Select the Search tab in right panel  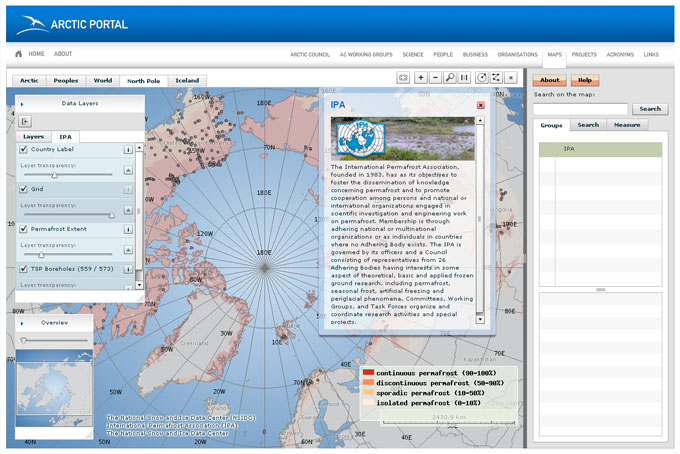coord(588,125)
